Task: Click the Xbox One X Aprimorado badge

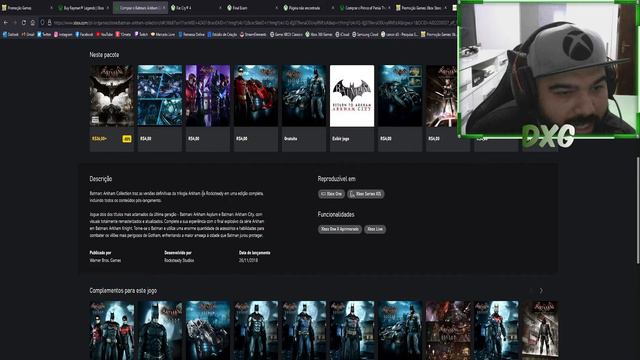Action: pos(340,229)
